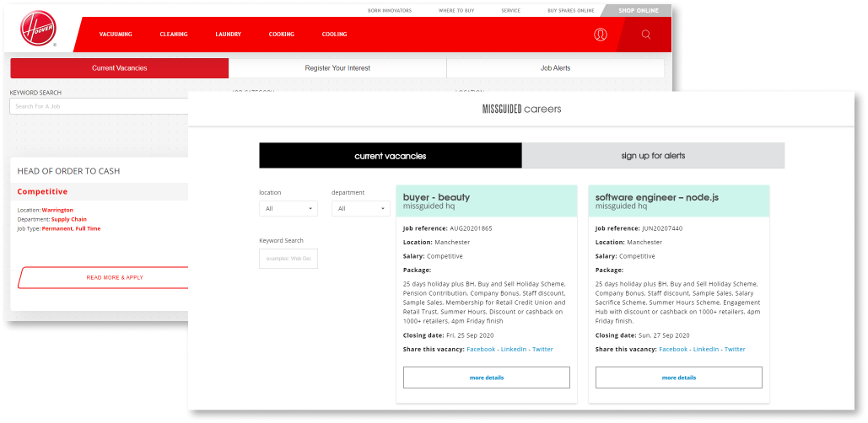This screenshot has height=423, width=868.
Task: Expand the department dropdown
Action: 361,208
